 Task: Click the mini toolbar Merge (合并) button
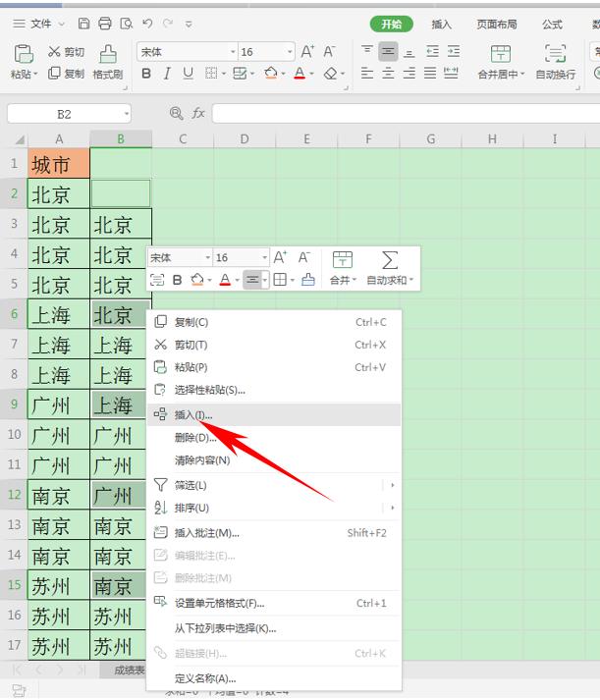343,268
